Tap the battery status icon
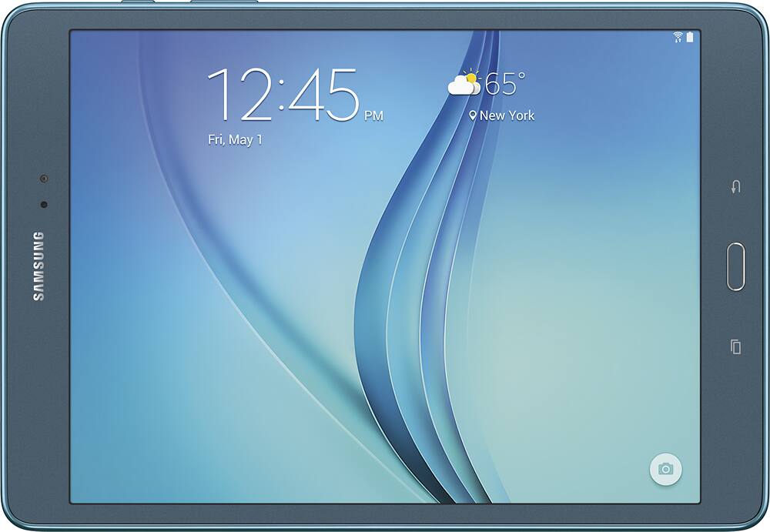The height and width of the screenshot is (532, 770). coord(690,37)
